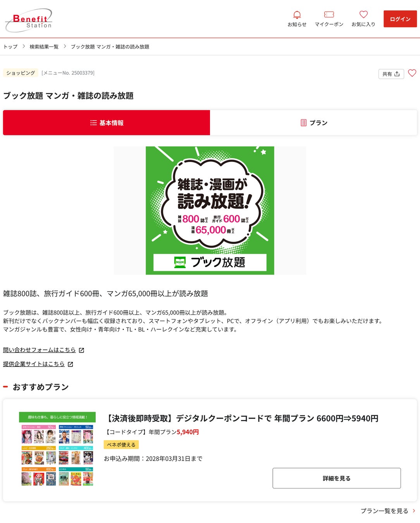This screenshot has width=420, height=523.
Task: Switch to the 基本情報 tab
Action: tap(107, 123)
